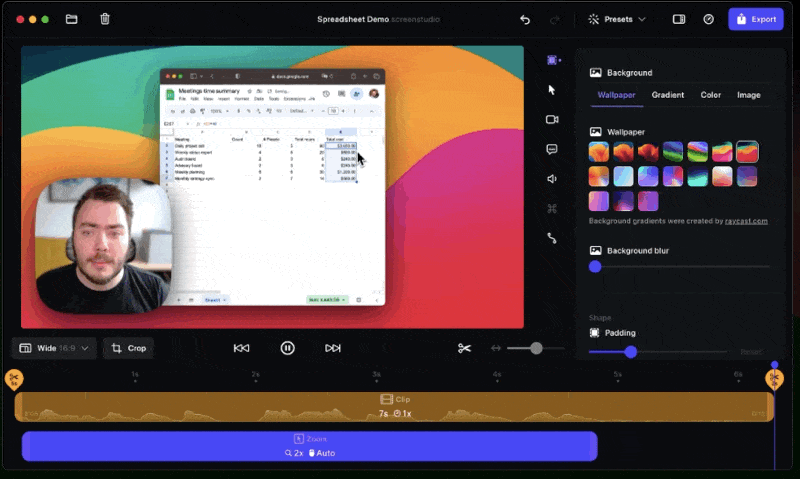Skip to the next clip

333,348
